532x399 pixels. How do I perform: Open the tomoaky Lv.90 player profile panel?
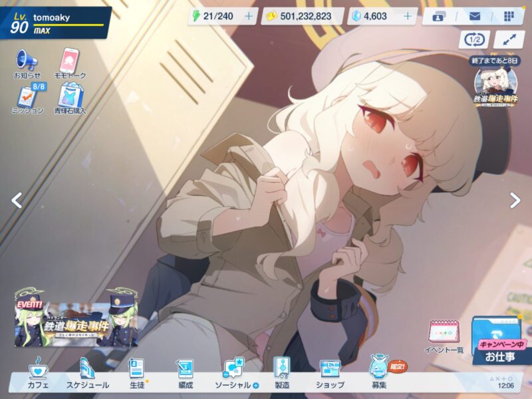click(x=56, y=23)
